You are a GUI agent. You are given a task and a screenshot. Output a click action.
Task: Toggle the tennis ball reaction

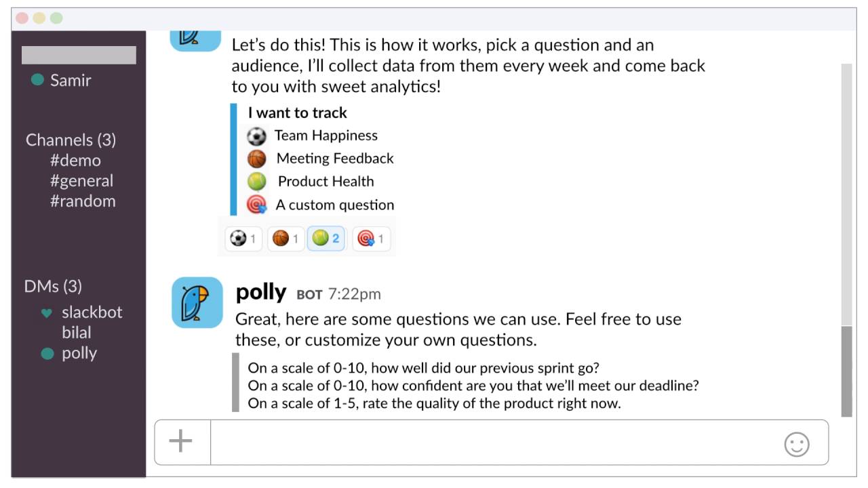point(326,239)
